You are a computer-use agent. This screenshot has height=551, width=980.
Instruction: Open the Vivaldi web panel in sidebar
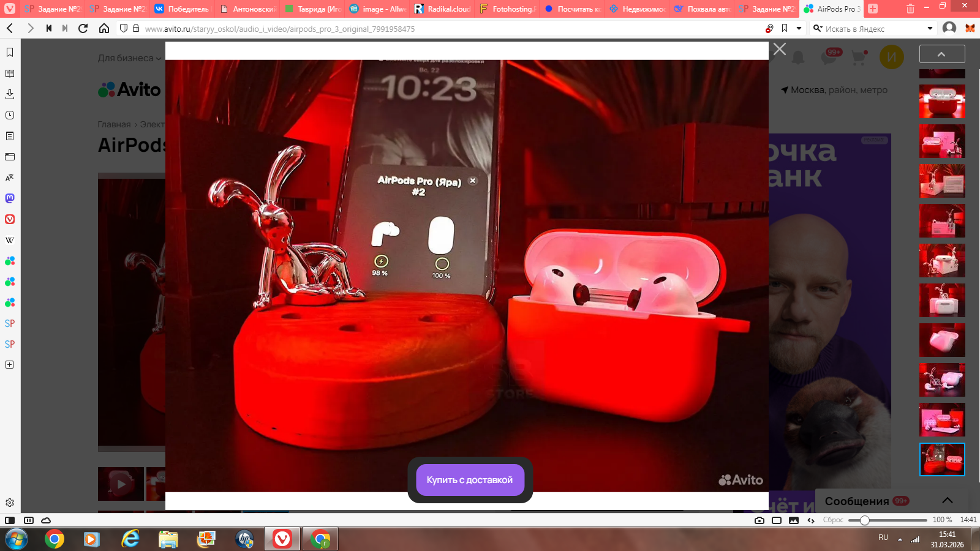(x=10, y=219)
